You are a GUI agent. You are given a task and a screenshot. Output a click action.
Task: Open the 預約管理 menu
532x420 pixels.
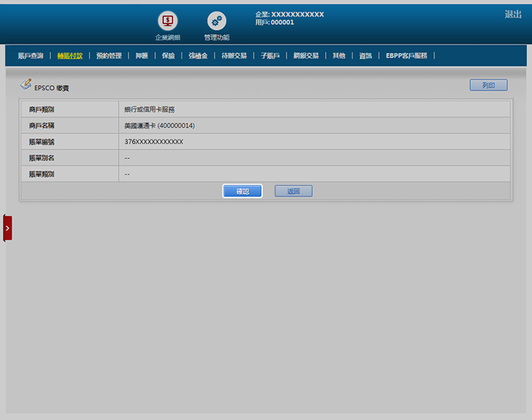click(x=109, y=55)
